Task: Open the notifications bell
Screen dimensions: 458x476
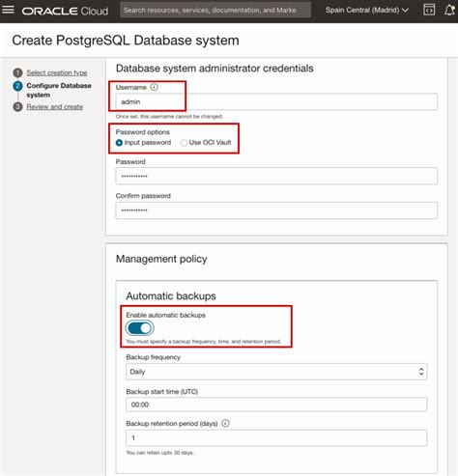Action: tap(449, 10)
